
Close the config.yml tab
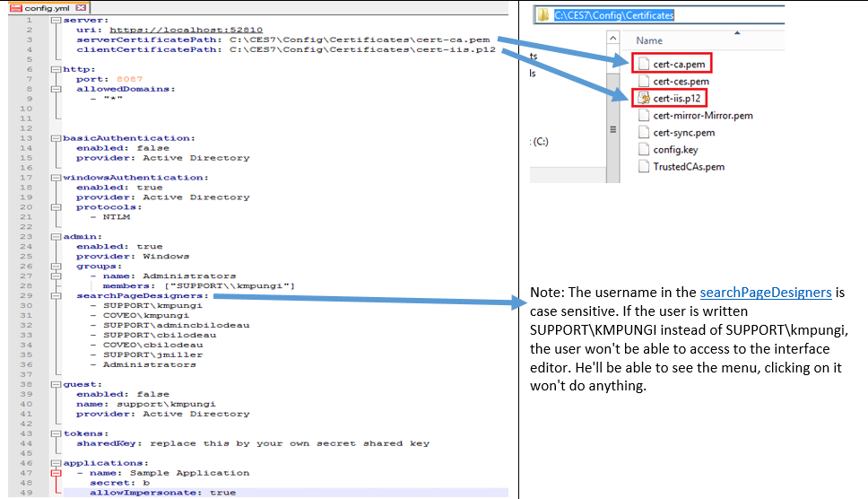click(81, 8)
